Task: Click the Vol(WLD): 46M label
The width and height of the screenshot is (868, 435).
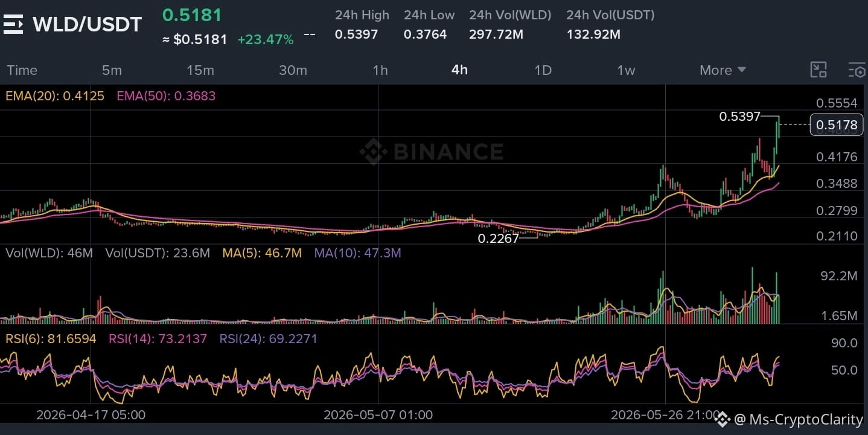Action: coord(49,253)
